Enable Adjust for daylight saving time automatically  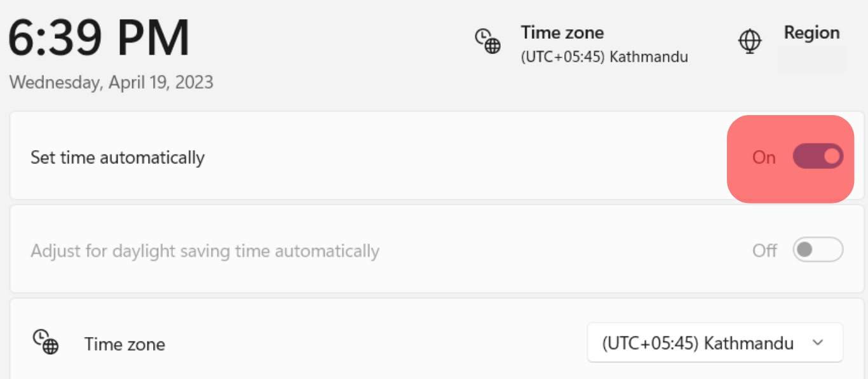[x=818, y=250]
